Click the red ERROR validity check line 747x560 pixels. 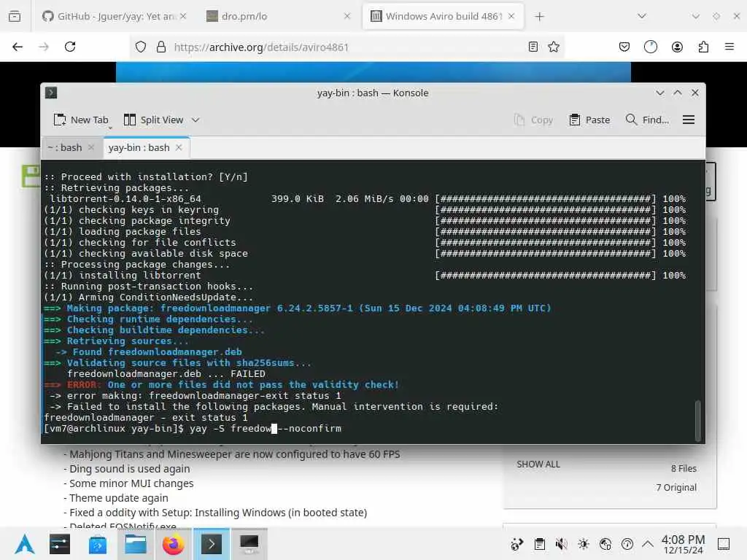(222, 385)
